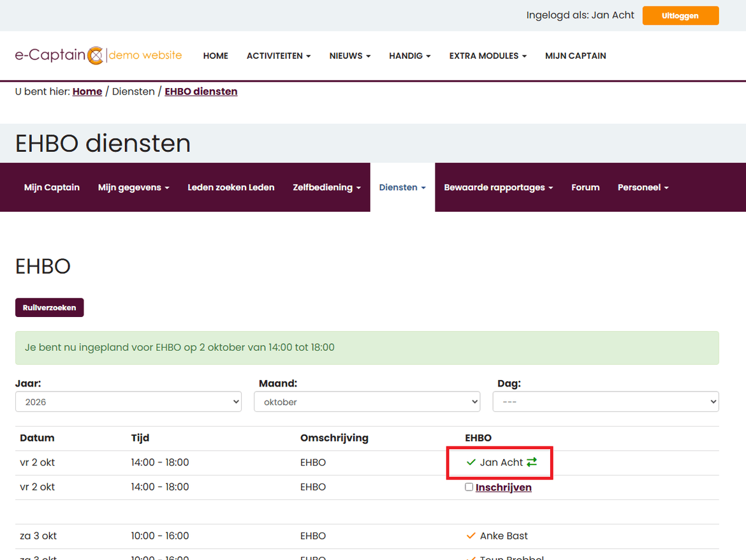Open Leden zoeken Leden

click(x=231, y=188)
